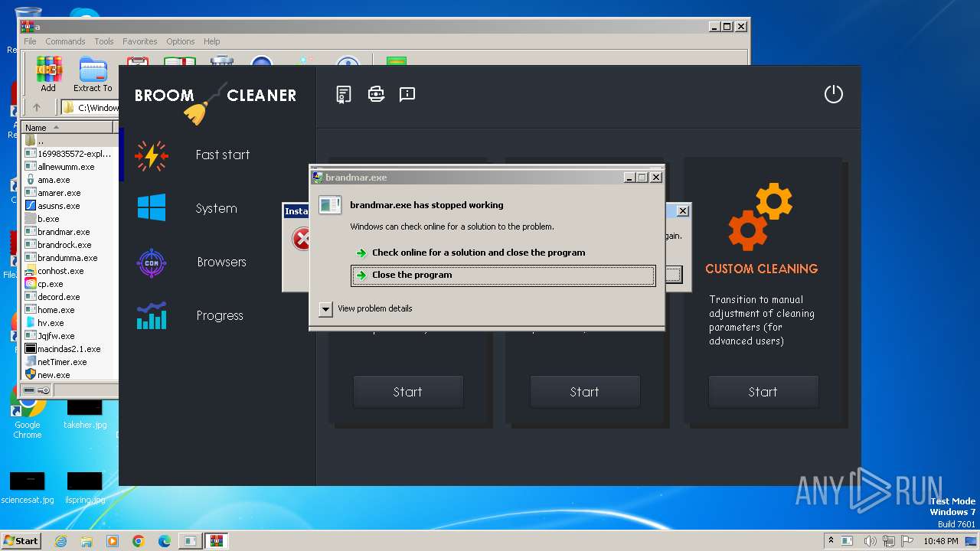The height and width of the screenshot is (551, 980).
Task: Click the Fast start lightning icon
Action: point(152,155)
